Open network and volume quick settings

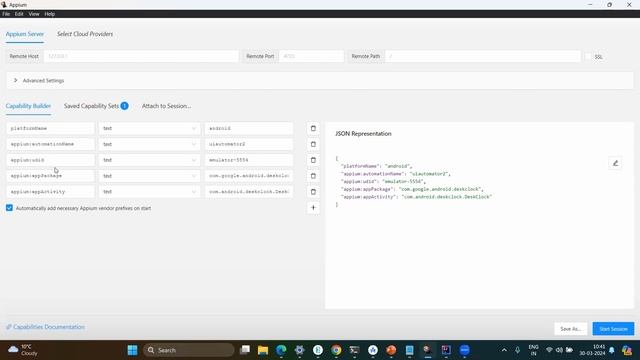(x=559, y=350)
